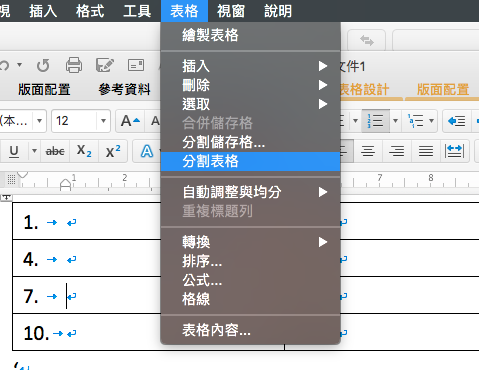Click the form layout icon beside pencil icon

point(136,65)
